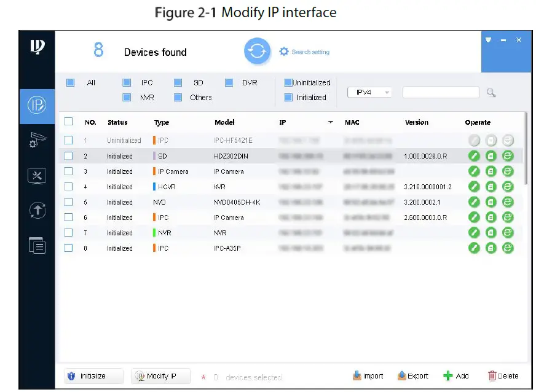This screenshot has width=536, height=392.
Task: Toggle the NVR filter checkbox
Action: (127, 98)
